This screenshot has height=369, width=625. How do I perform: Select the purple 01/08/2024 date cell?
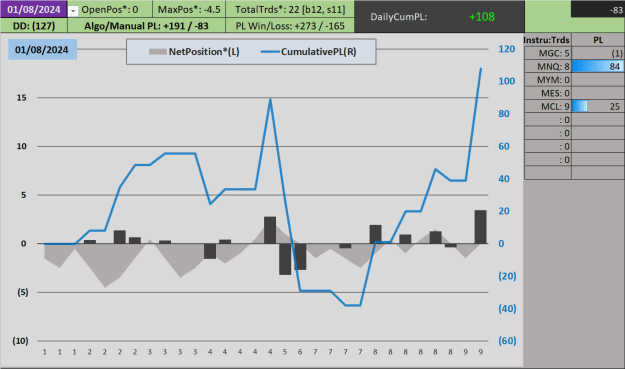[33, 9]
